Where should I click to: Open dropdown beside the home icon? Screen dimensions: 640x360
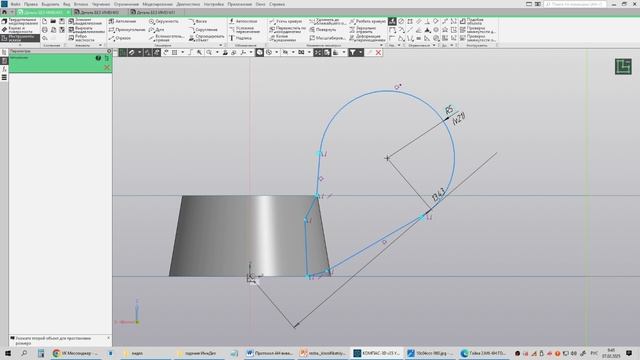click(x=12, y=12)
